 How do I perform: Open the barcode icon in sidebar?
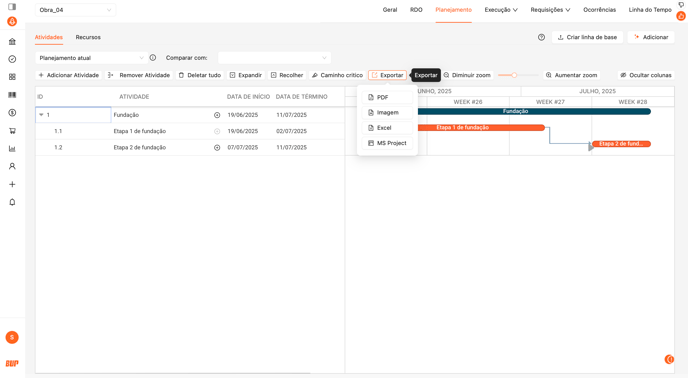[x=12, y=95]
